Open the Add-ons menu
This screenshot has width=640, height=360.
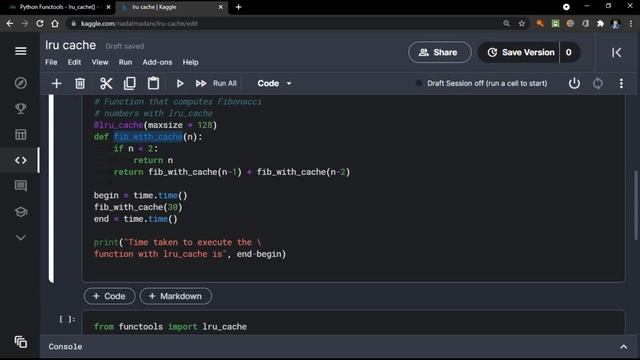click(157, 62)
